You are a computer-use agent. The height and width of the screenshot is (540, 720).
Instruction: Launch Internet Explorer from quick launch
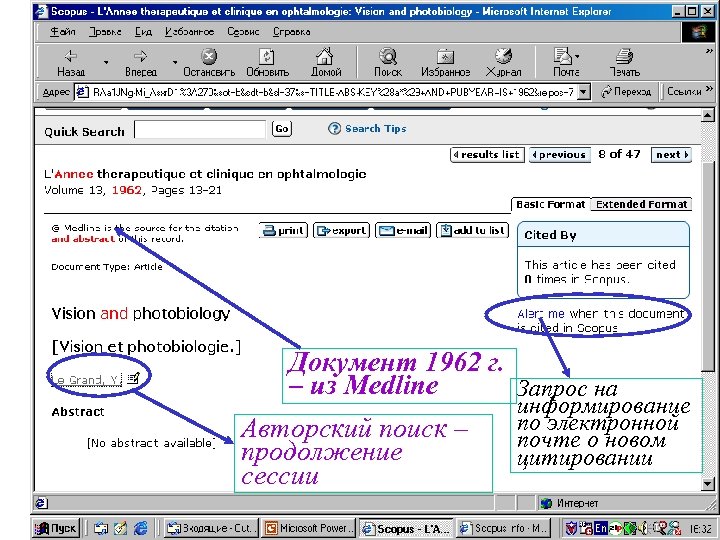141,529
